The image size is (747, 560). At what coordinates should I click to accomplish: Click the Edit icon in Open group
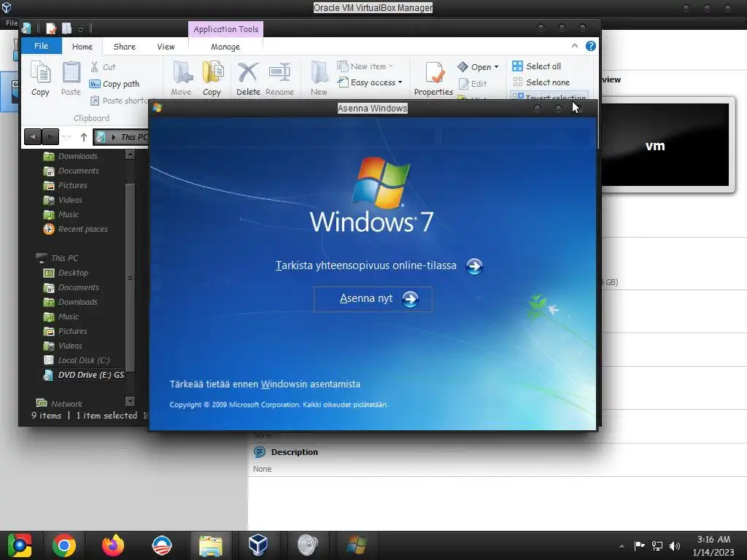tap(463, 84)
